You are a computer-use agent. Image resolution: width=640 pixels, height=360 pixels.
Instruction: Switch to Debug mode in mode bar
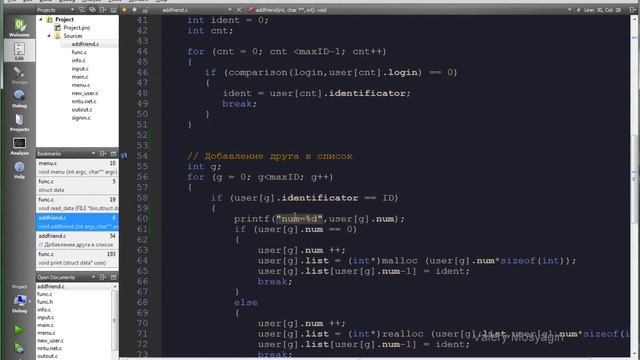(x=19, y=98)
